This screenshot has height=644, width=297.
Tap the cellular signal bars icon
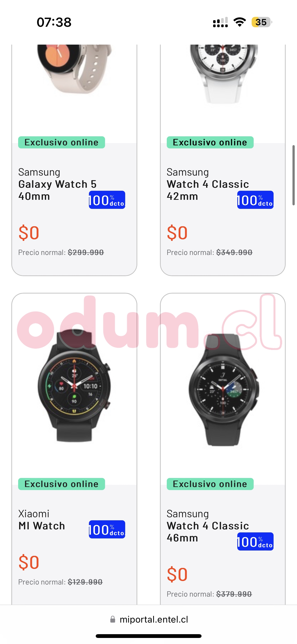[x=220, y=22]
